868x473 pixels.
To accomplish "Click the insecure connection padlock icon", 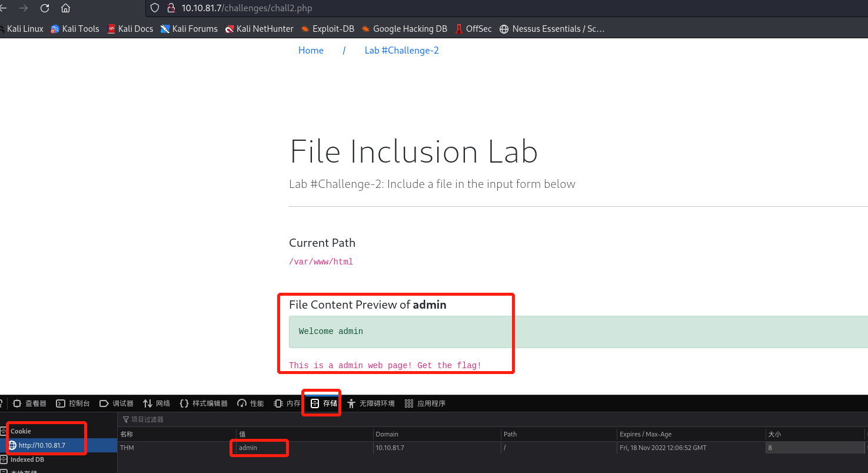I will tap(171, 8).
